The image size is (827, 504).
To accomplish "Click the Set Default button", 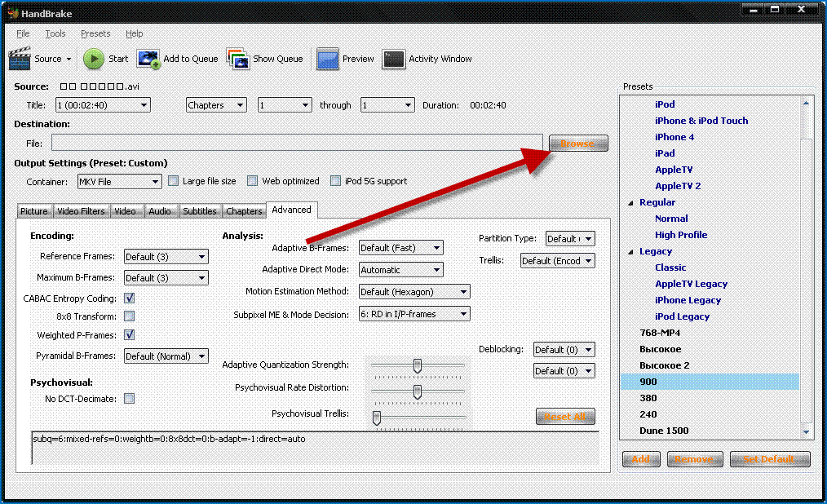I will click(x=770, y=459).
